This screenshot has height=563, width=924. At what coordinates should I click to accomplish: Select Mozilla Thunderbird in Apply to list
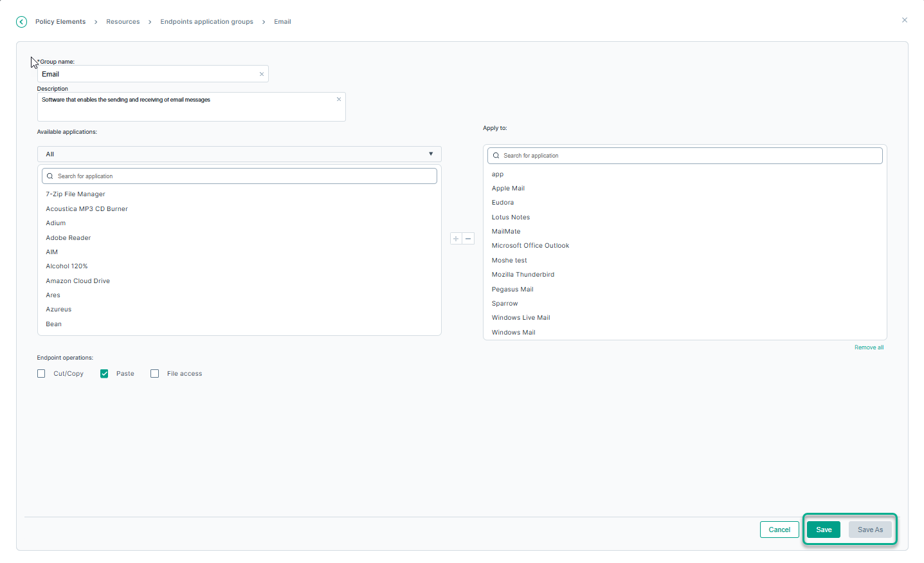[x=523, y=275]
